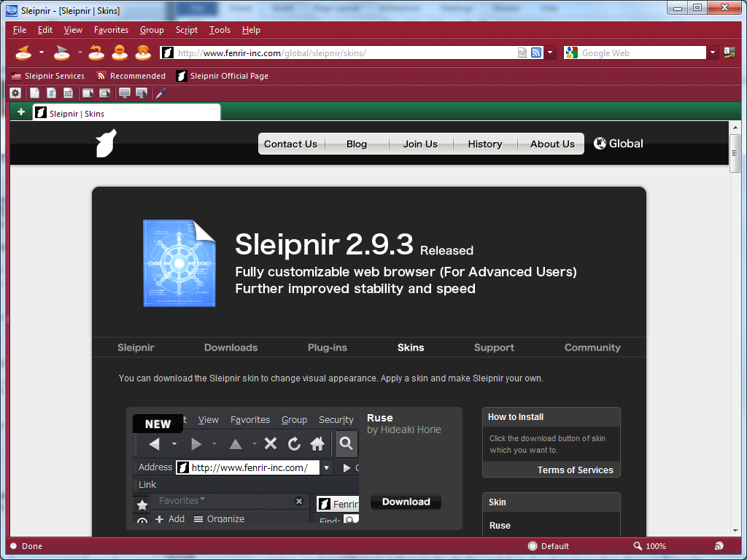The image size is (747, 560).
Task: Click the RSS feed icon beside the address bar
Action: coord(536,52)
